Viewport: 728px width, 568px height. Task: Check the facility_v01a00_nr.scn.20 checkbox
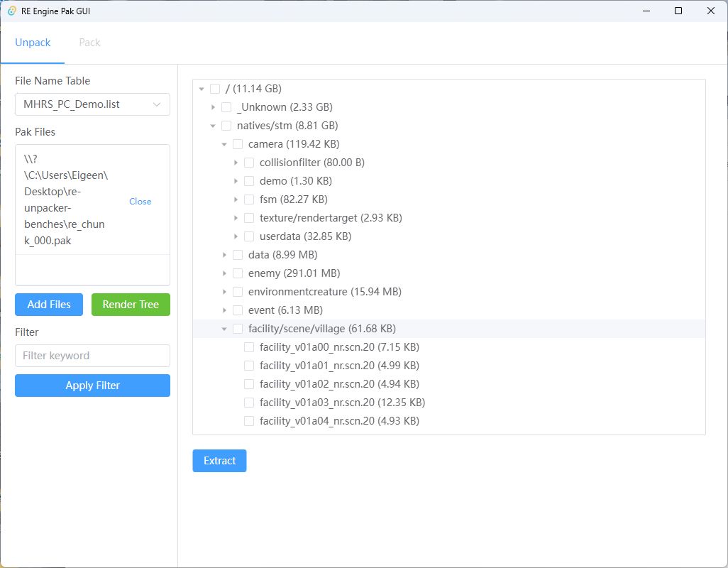coord(249,346)
